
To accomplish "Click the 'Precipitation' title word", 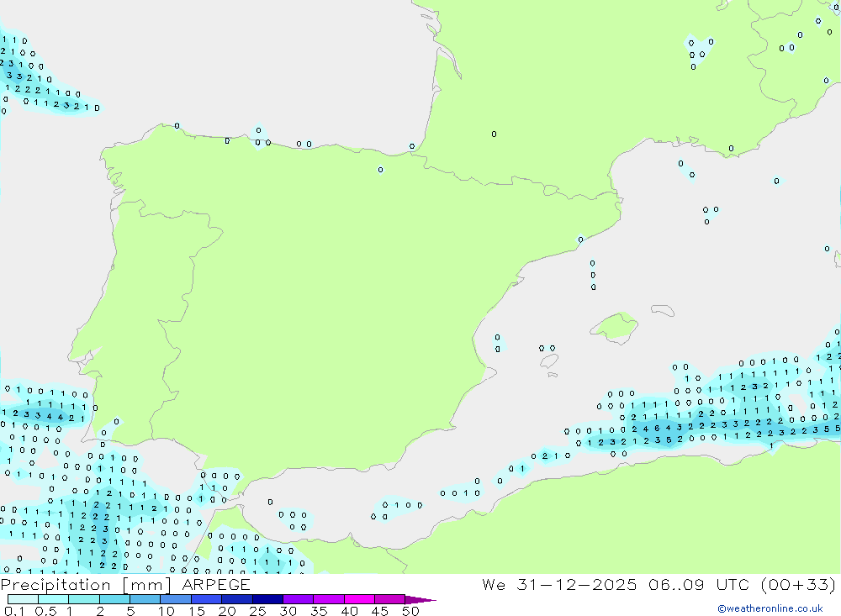I will [56, 585].
